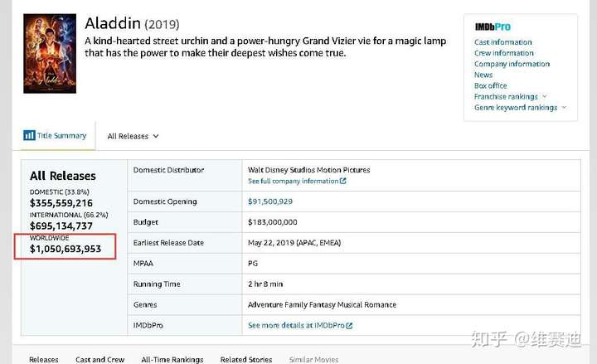Expand the Genre keyword rankings dropdown
This screenshot has height=364, width=597.
(520, 108)
